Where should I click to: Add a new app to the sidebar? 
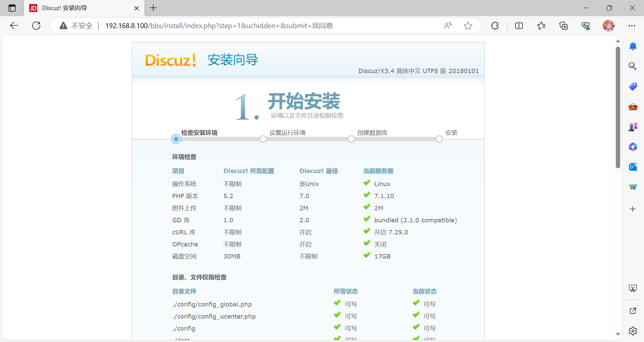coord(633,209)
